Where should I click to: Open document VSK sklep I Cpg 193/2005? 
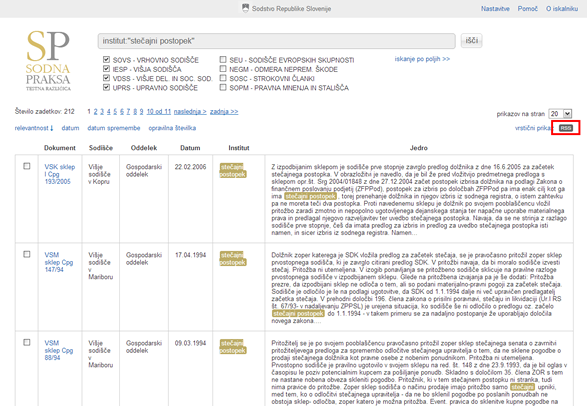[x=60, y=174]
